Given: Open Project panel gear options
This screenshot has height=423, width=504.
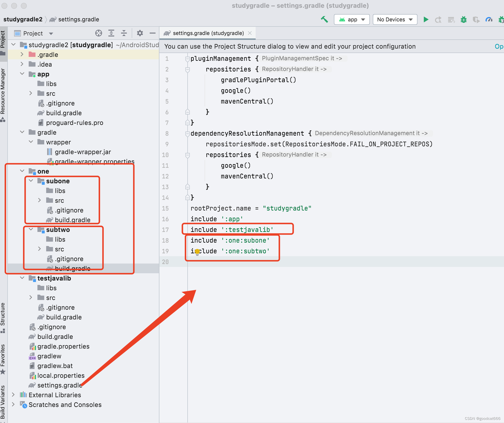Looking at the screenshot, I should [x=140, y=33].
